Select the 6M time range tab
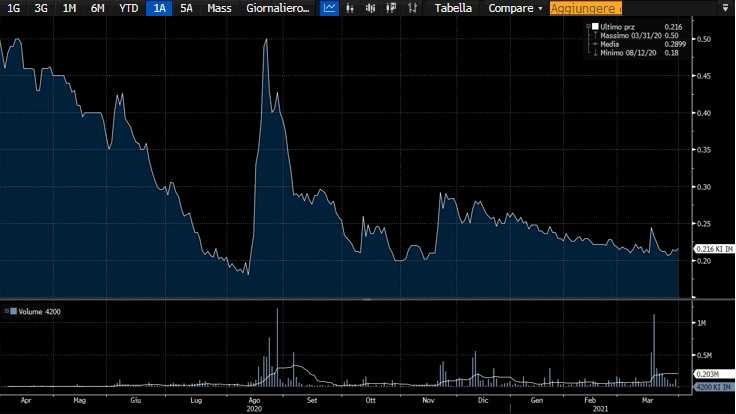 click(97, 8)
